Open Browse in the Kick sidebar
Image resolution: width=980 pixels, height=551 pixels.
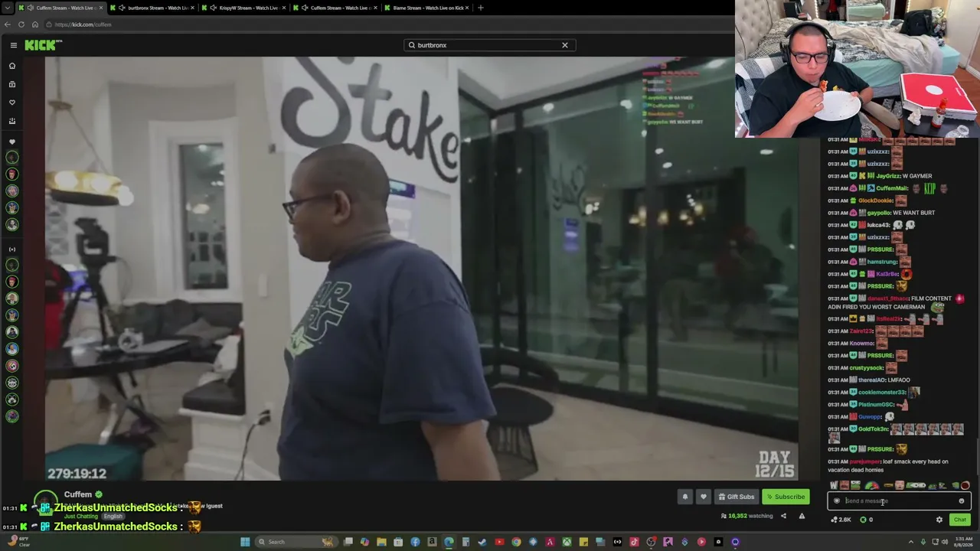pos(12,84)
